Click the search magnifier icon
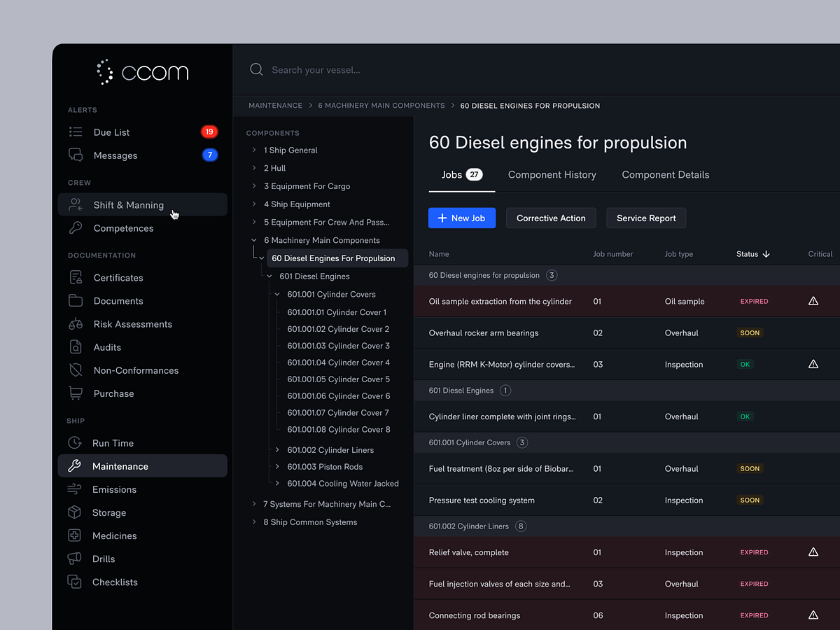The height and width of the screenshot is (630, 840). [256, 70]
